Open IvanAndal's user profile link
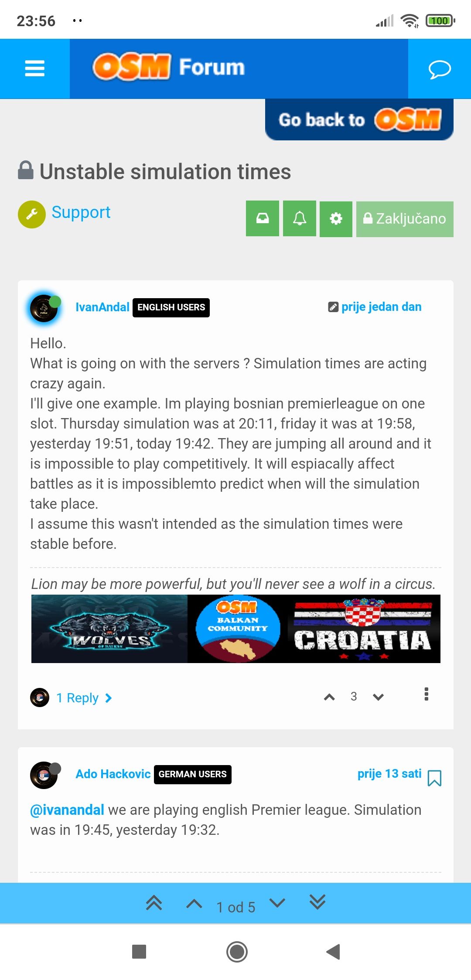 (x=102, y=307)
